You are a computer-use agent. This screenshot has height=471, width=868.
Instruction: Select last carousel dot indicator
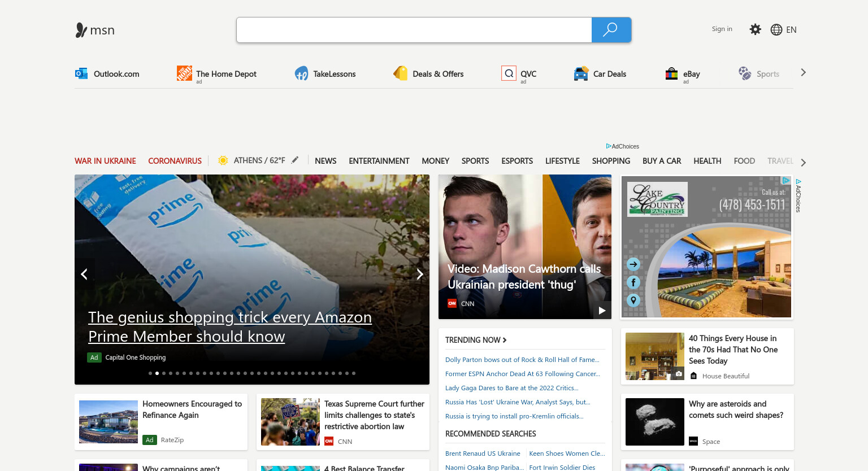[354, 373]
